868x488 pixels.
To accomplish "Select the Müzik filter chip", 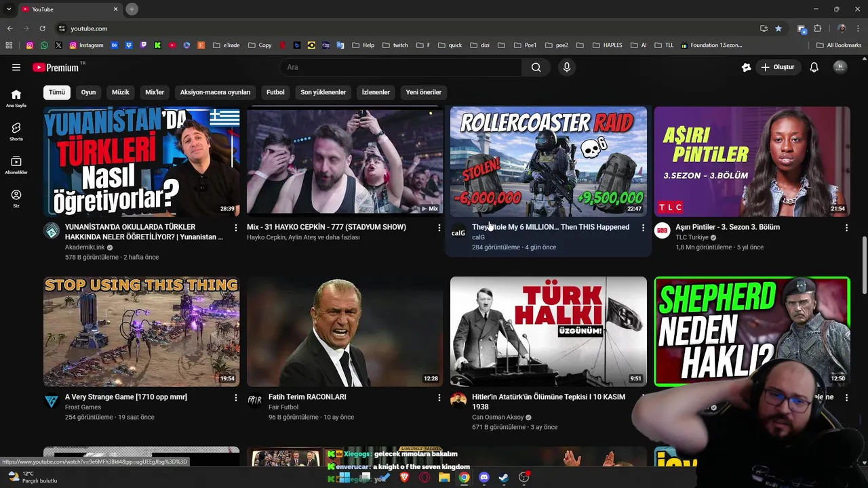I will coord(120,92).
